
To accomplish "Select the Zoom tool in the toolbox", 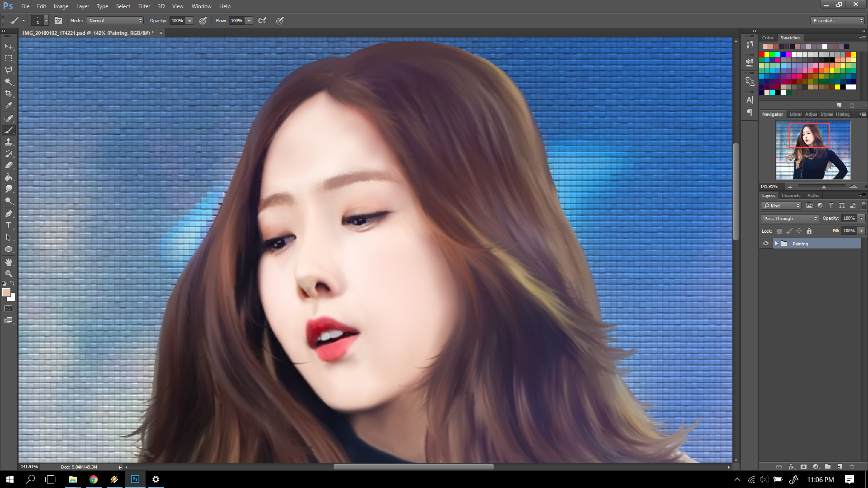I will [9, 274].
